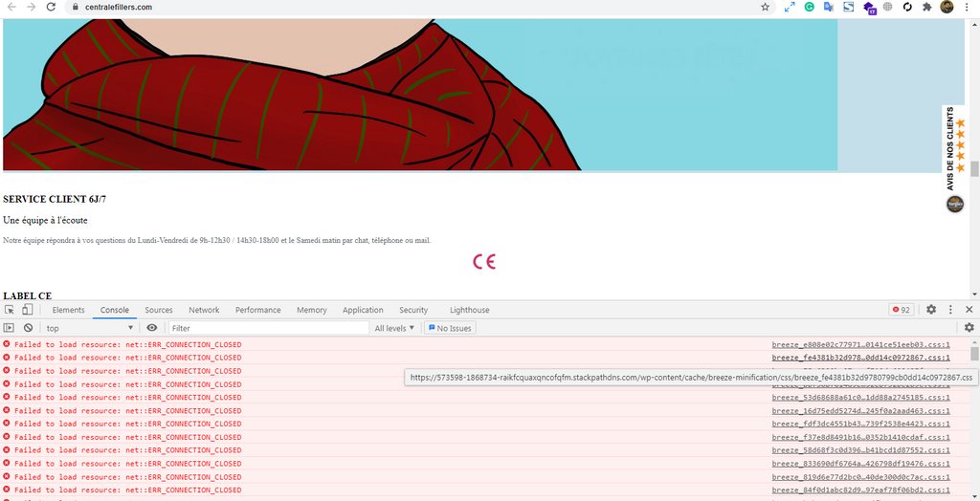
Task: Open the top context dropdown
Action: click(x=89, y=328)
